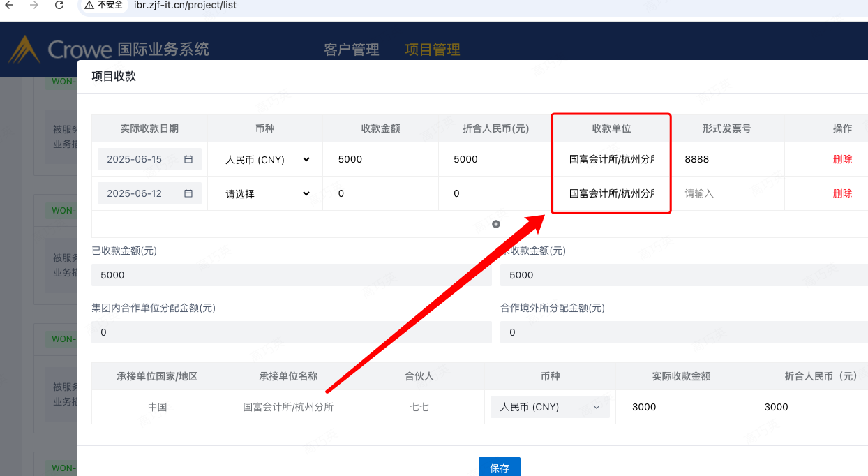Click the browser back arrow
The width and height of the screenshot is (868, 476).
click(10, 5)
